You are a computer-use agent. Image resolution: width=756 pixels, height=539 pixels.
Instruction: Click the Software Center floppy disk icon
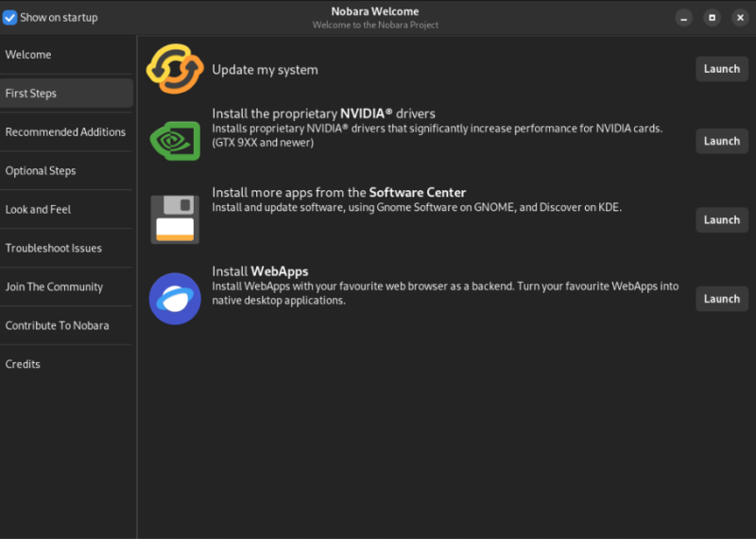tap(175, 219)
